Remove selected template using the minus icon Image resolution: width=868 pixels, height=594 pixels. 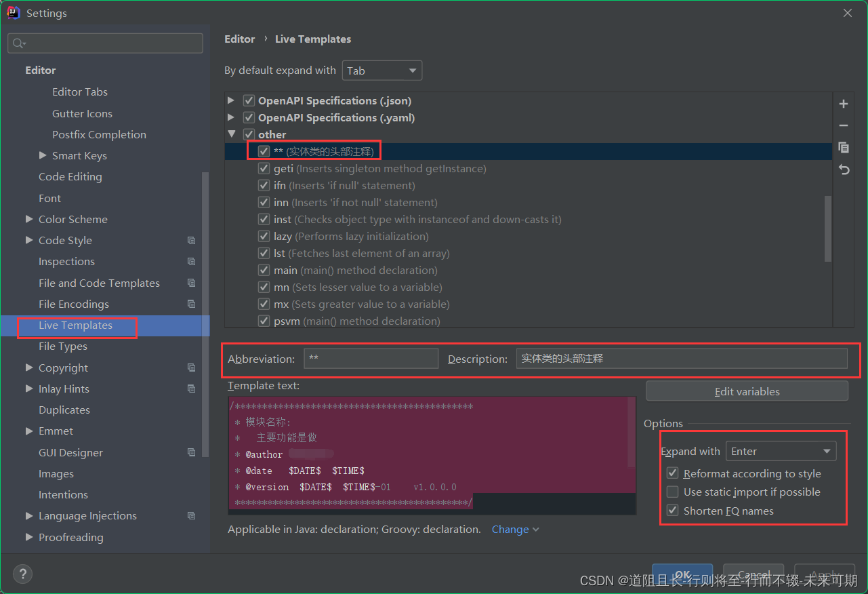(843, 125)
